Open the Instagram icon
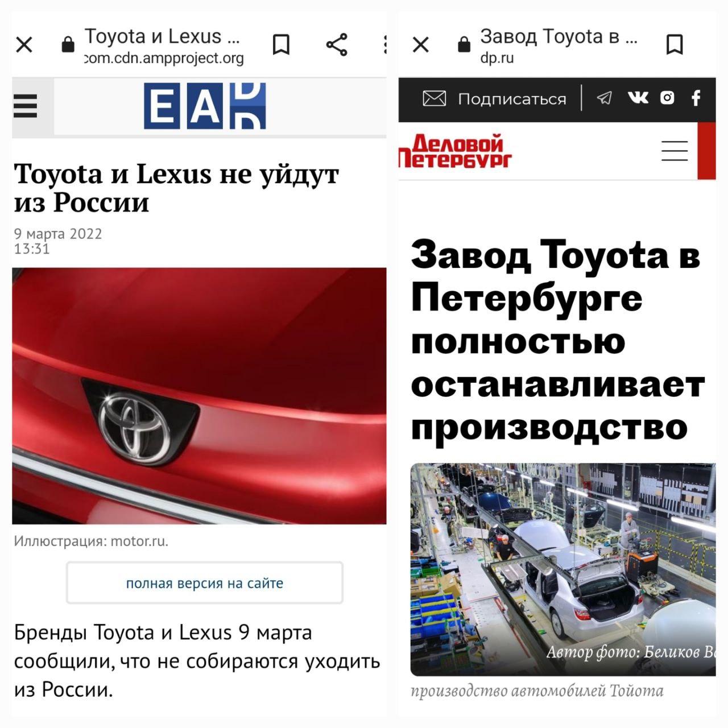728x728 pixels. click(667, 98)
